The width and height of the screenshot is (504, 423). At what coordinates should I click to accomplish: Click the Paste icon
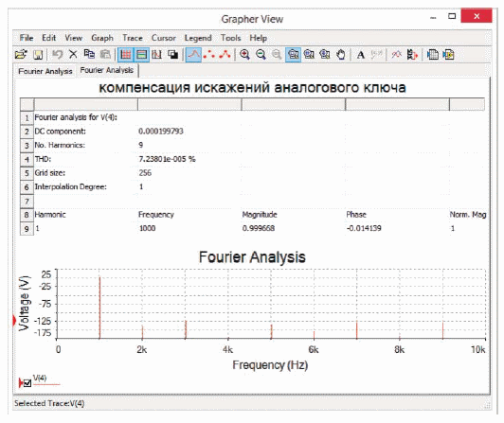point(105,54)
